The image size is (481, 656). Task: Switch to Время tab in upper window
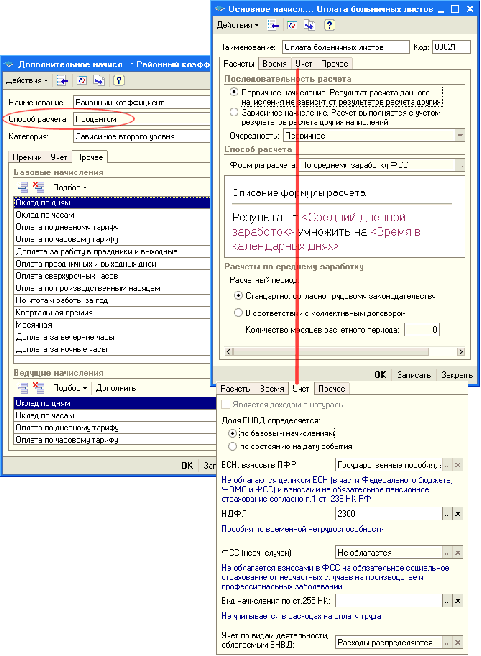coord(274,64)
